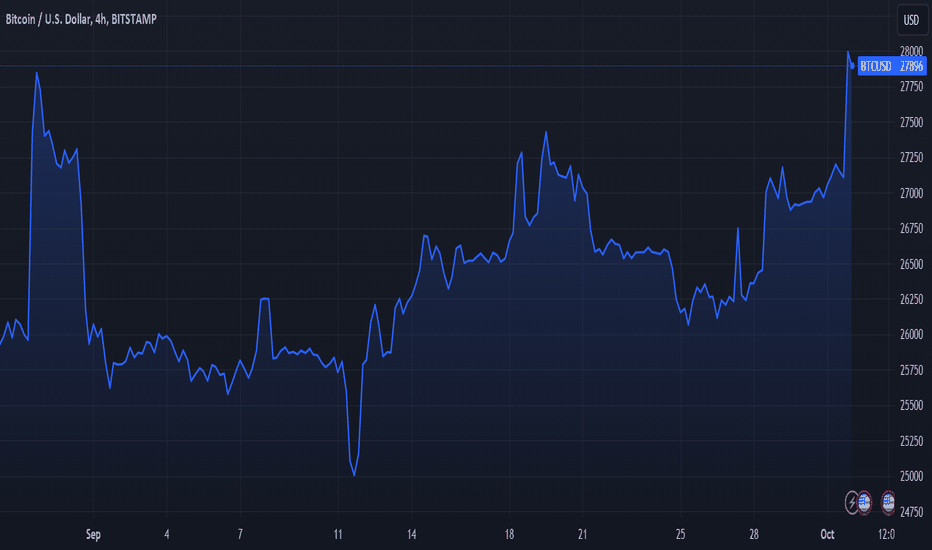Open the USD currency selector
The image size is (932, 550).
[x=911, y=20]
